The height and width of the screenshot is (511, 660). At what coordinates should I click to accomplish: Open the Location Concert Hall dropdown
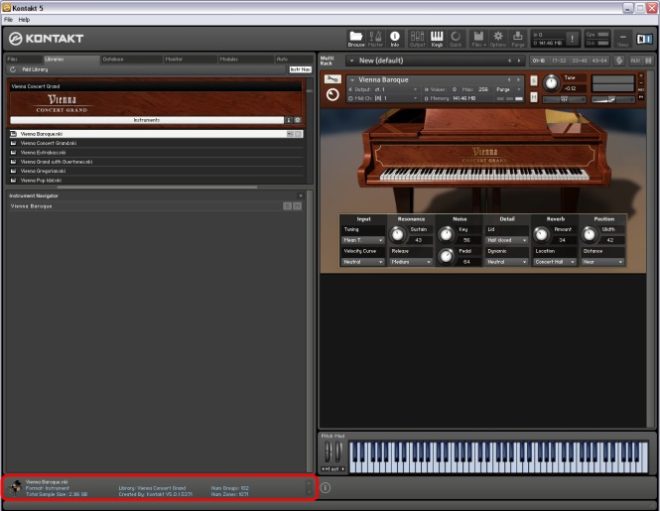555,262
